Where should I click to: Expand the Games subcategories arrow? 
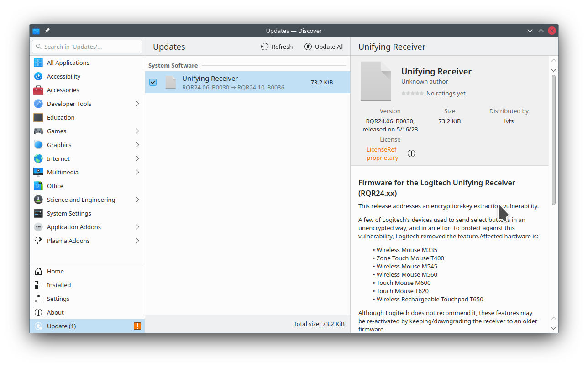click(137, 131)
